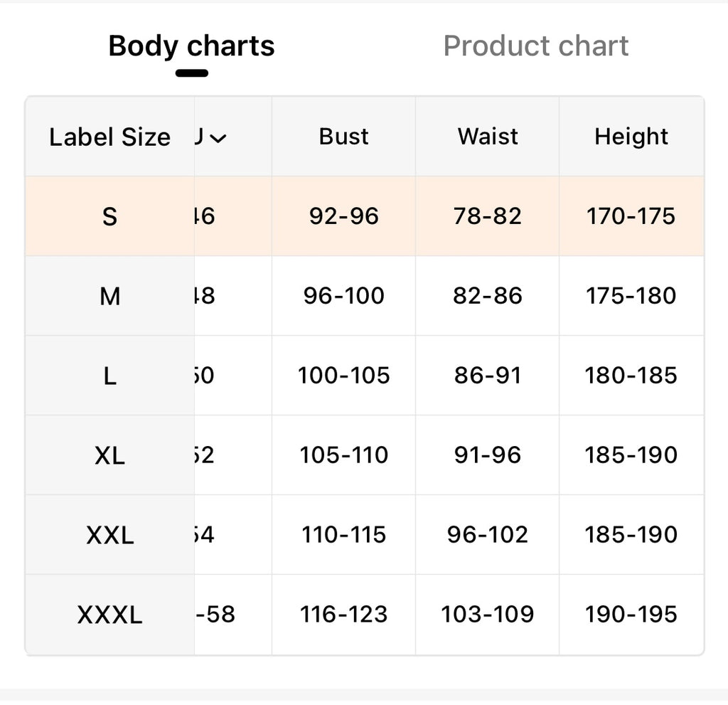Click the Waist column header
The width and height of the screenshot is (728, 705).
pyautogui.click(x=488, y=137)
